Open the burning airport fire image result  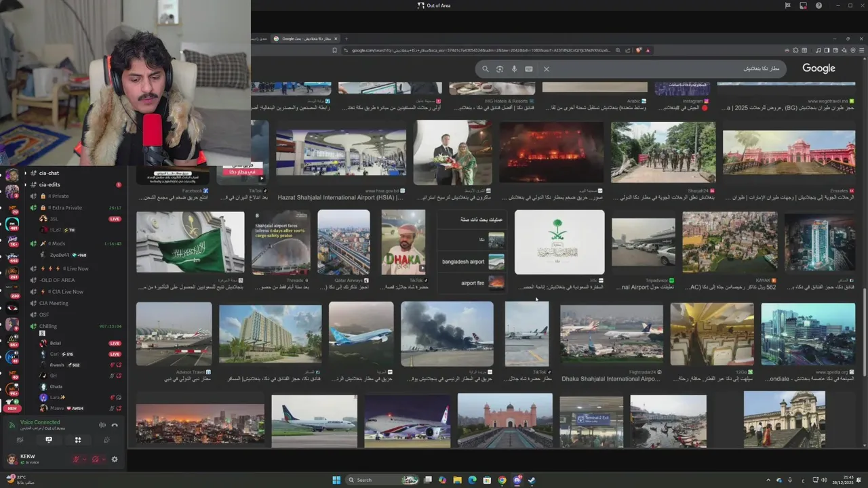tap(551, 153)
